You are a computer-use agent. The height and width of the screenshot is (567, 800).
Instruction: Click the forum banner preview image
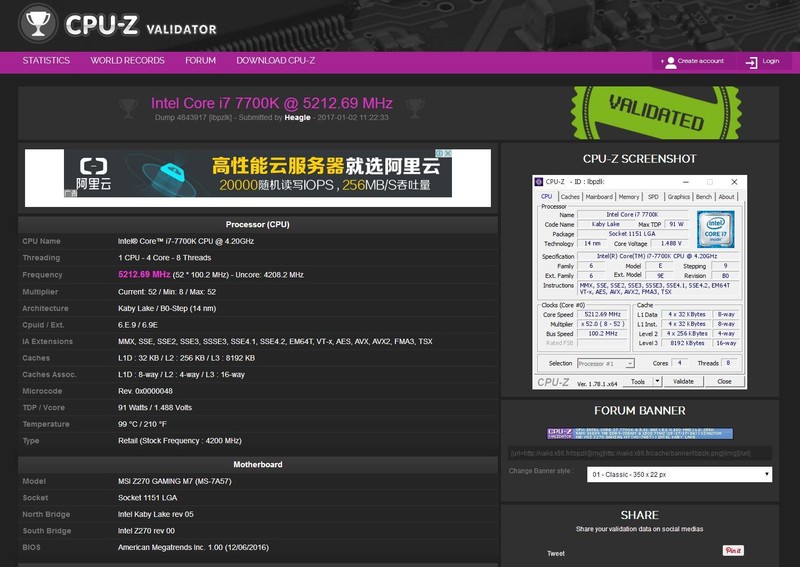[640, 433]
